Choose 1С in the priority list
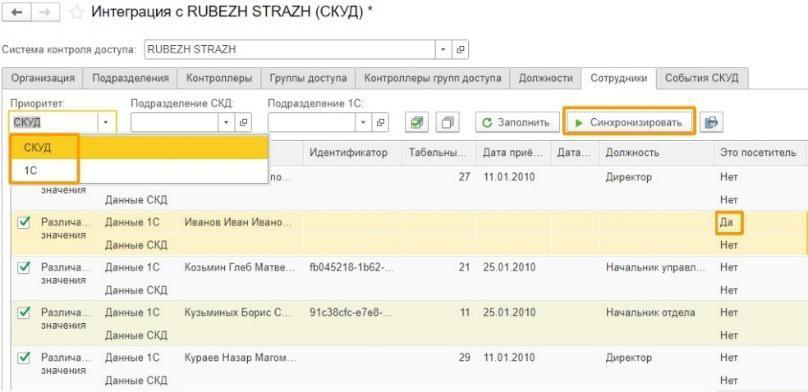 point(139,171)
